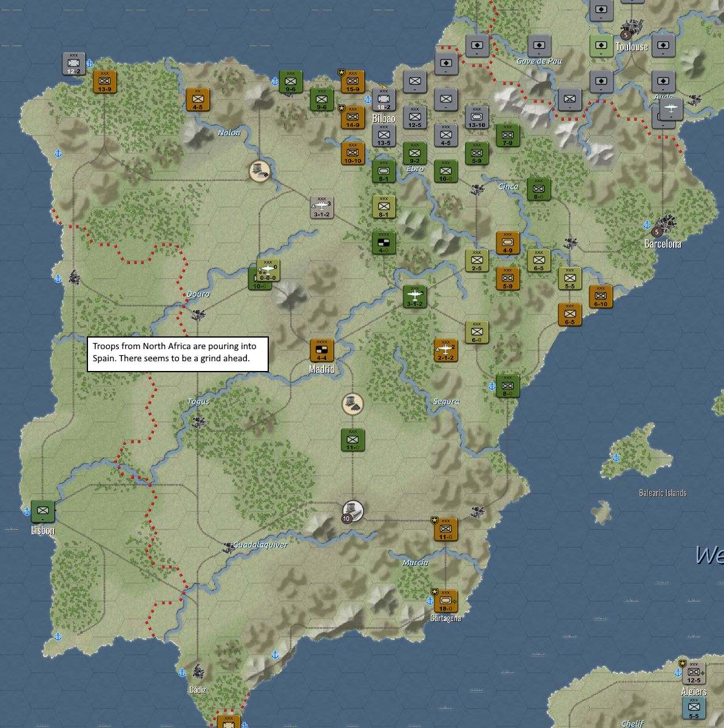
Task: Select the orange 4-9 armored unit
Action: [508, 243]
